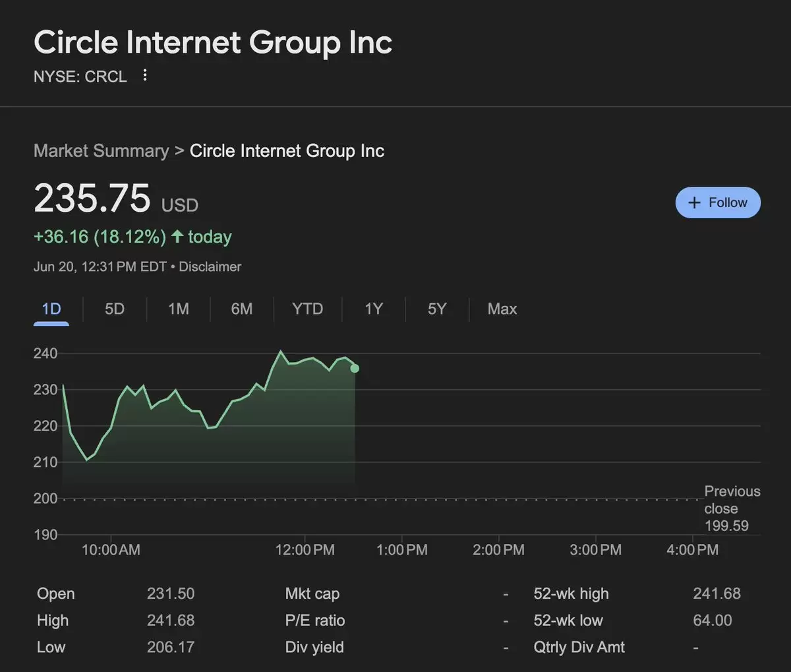Click the Qtrly Div Amt label
The height and width of the screenshot is (672, 791).
click(579, 648)
